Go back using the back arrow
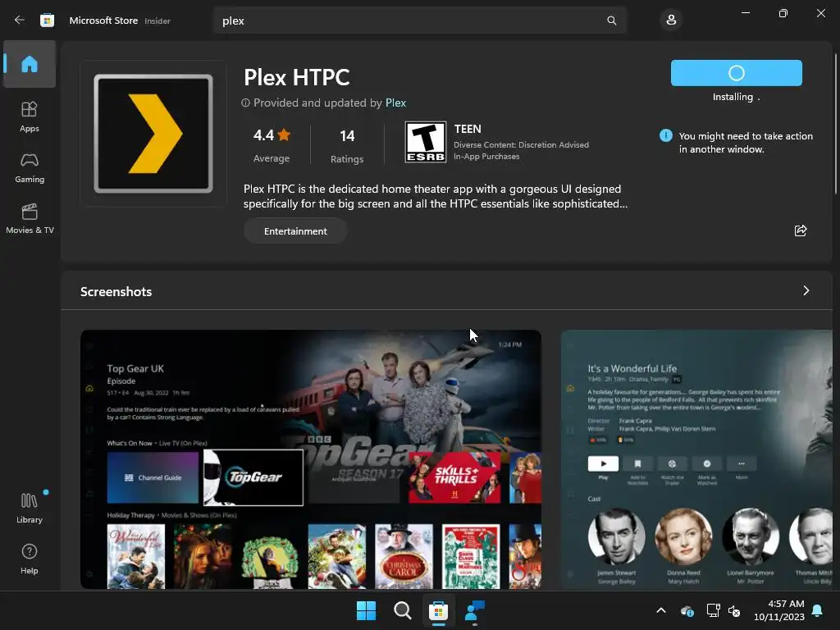The width and height of the screenshot is (840, 630). coord(20,21)
